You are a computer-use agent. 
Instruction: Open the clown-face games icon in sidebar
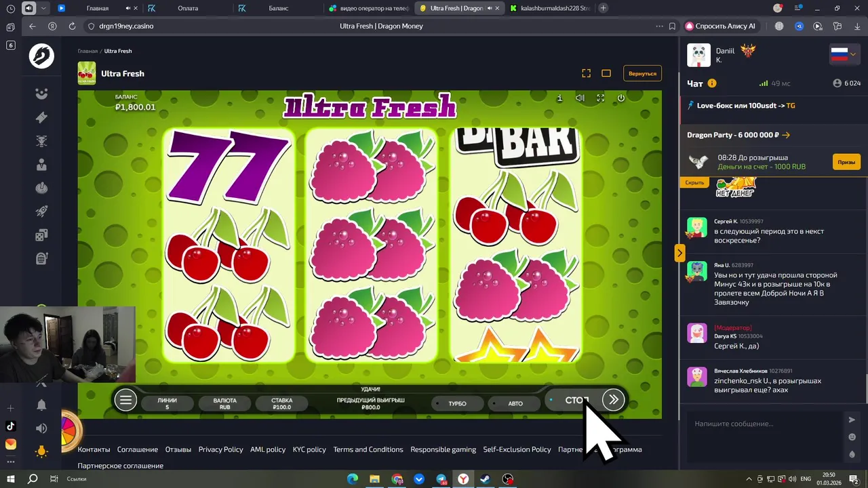tap(41, 94)
